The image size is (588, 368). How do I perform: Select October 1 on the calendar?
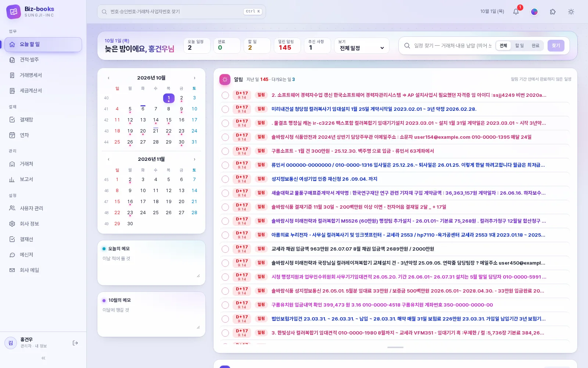coord(169,98)
